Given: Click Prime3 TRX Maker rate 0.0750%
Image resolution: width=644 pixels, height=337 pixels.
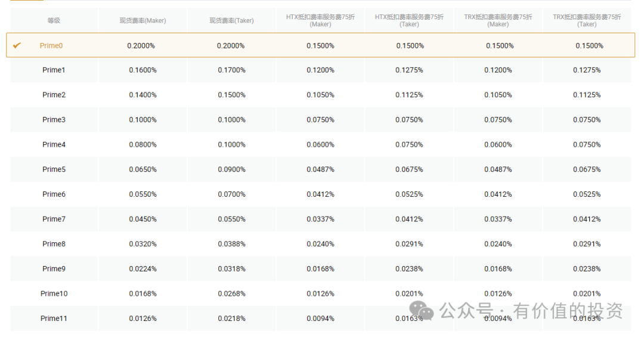Looking at the screenshot, I should tap(498, 120).
